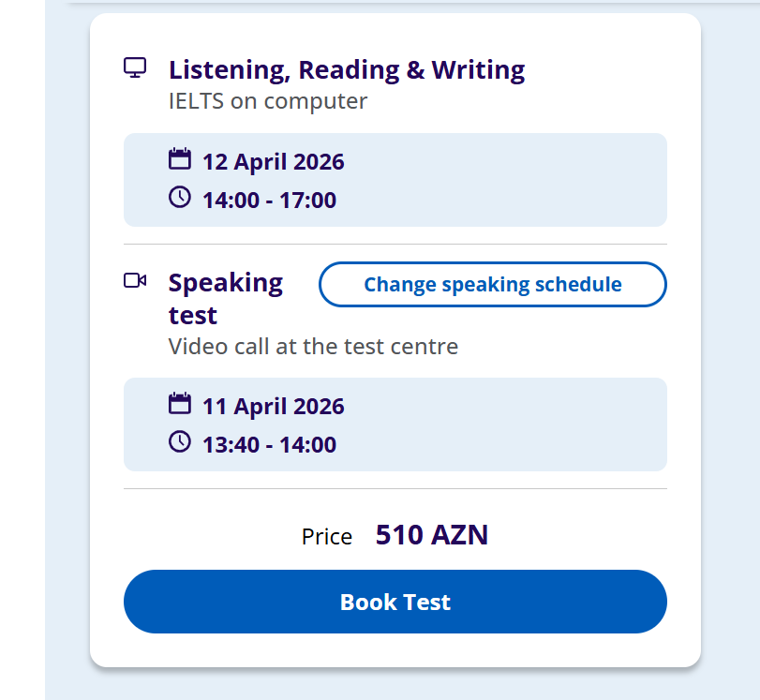This screenshot has height=700, width=760.
Task: Click the IELTS on computer subtitle
Action: 268,101
